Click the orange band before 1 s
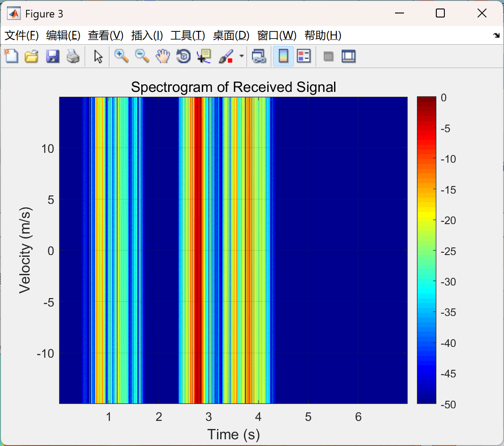This screenshot has height=446, width=504. [x=100, y=250]
